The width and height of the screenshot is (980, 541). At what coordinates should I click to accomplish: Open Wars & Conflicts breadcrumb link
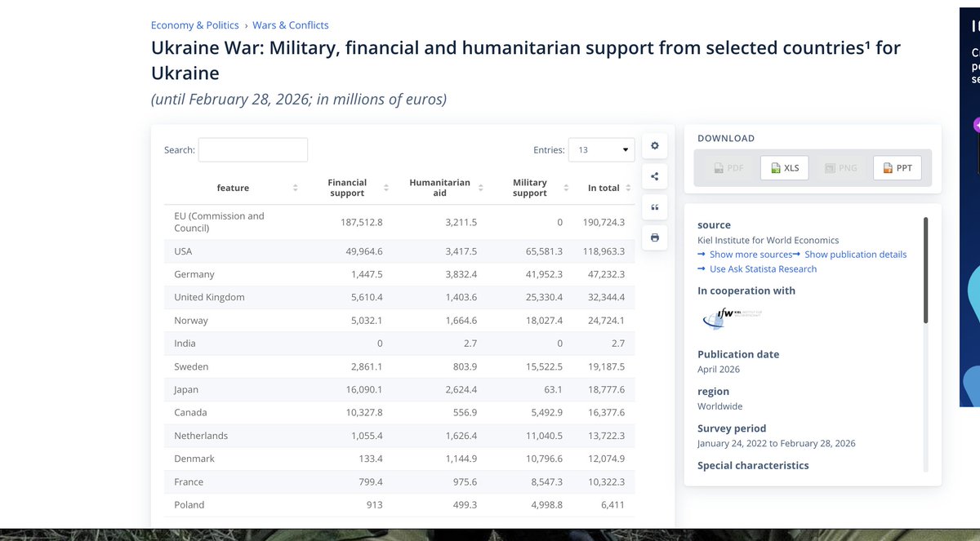click(x=291, y=25)
